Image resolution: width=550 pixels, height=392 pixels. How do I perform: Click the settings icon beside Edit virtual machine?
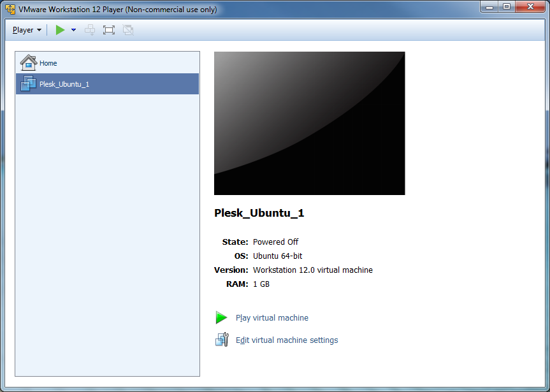[x=221, y=340]
